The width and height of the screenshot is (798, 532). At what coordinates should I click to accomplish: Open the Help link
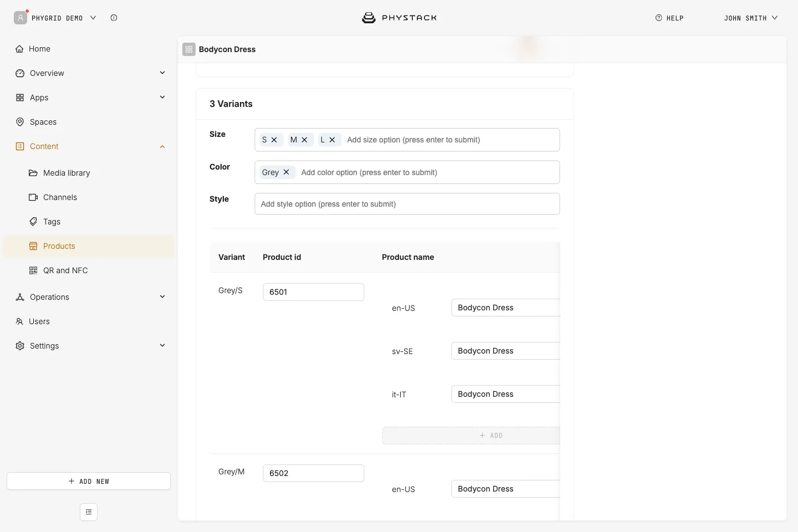(669, 18)
